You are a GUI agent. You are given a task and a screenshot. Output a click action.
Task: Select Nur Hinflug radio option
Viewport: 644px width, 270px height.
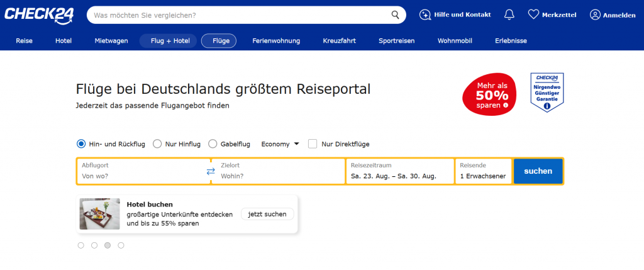point(157,144)
